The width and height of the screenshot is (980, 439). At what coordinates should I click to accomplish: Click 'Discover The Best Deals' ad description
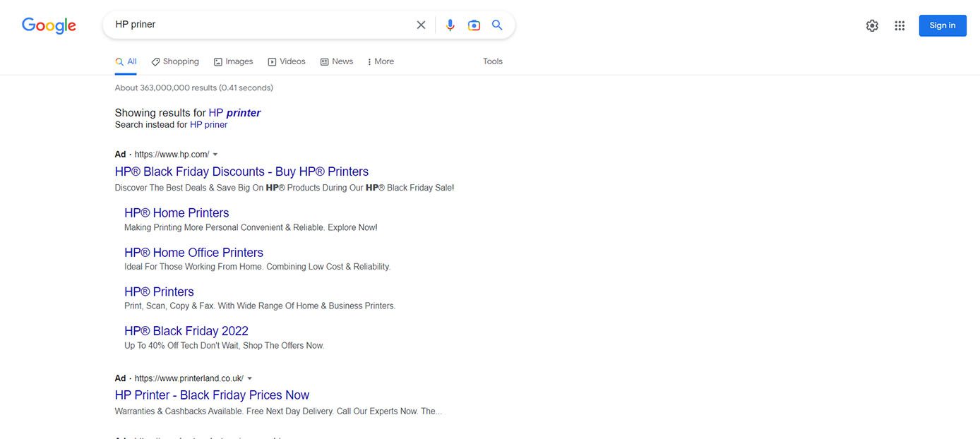coord(285,188)
